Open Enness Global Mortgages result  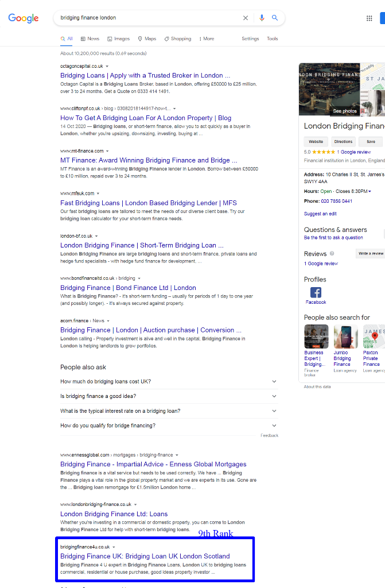pyautogui.click(x=153, y=464)
